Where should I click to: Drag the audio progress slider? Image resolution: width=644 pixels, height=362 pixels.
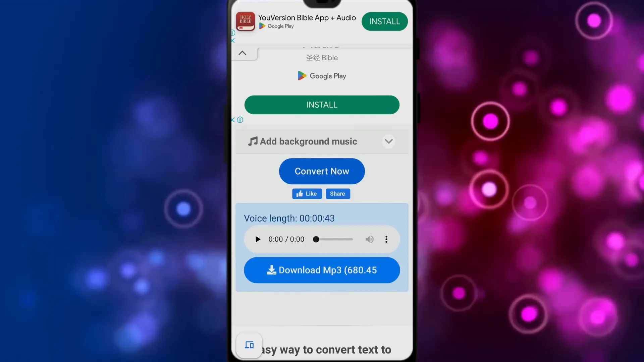tap(316, 239)
